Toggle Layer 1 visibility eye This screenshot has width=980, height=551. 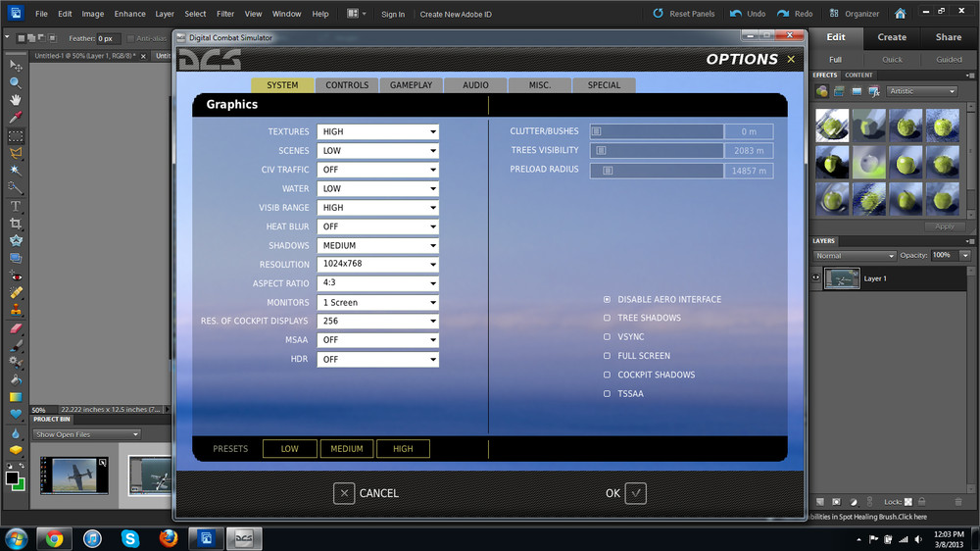point(815,277)
